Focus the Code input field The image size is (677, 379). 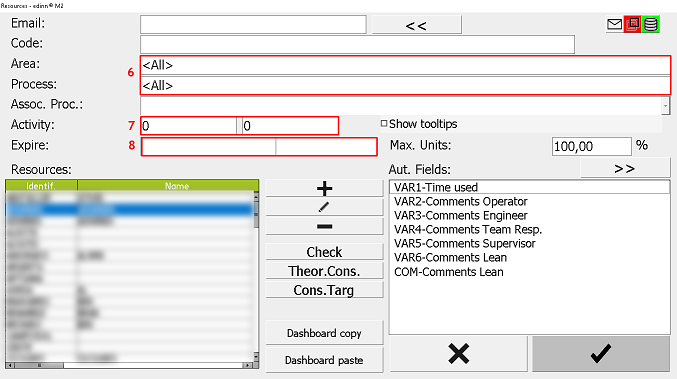pyautogui.click(x=357, y=44)
